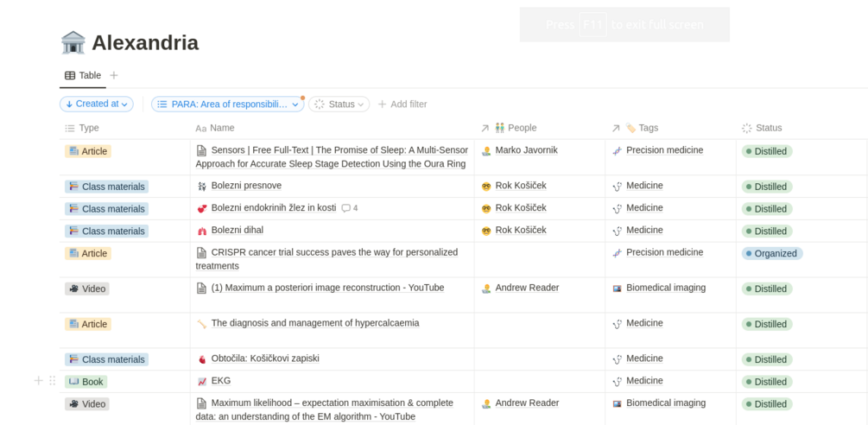Click the page icon of the CRISPR article
Screen dimensions: 868x425
pyautogui.click(x=201, y=253)
